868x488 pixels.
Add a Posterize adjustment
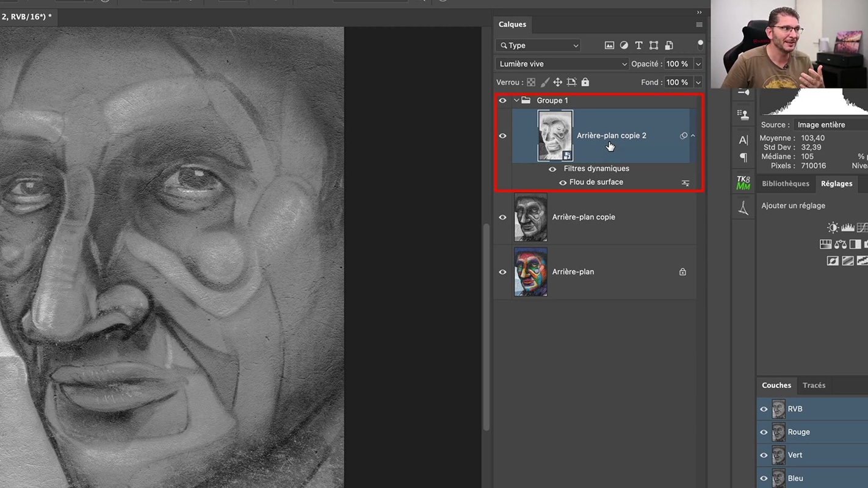pos(848,260)
